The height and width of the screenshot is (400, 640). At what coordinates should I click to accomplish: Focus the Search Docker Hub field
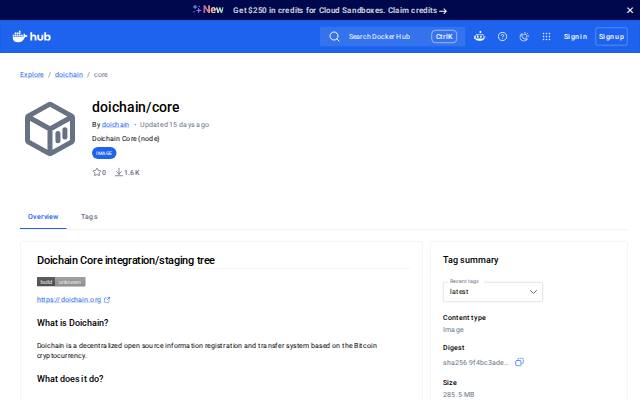[x=392, y=37]
